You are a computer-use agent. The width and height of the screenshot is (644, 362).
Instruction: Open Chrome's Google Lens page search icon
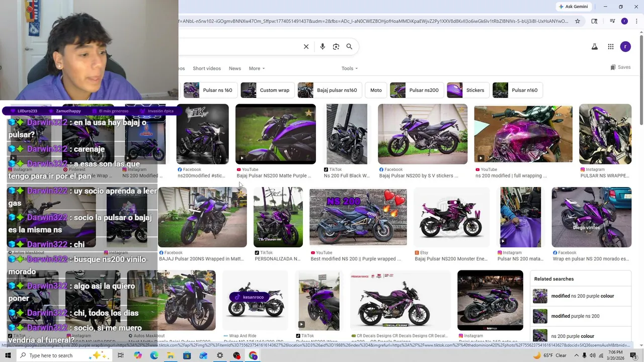(x=595, y=21)
